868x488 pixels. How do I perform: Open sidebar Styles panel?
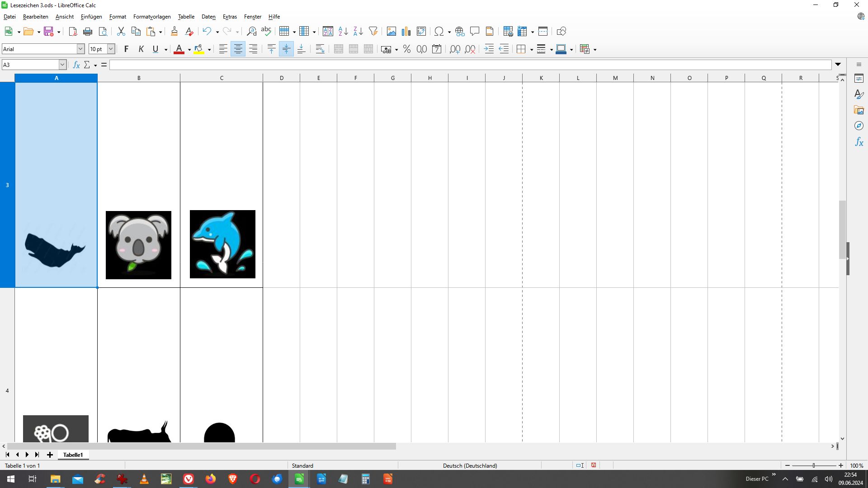click(x=859, y=94)
